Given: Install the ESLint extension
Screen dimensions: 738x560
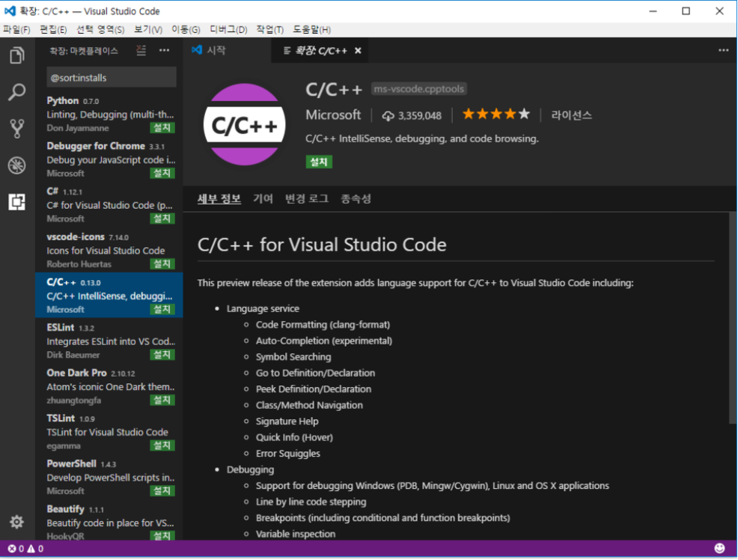Looking at the screenshot, I should pos(162,355).
